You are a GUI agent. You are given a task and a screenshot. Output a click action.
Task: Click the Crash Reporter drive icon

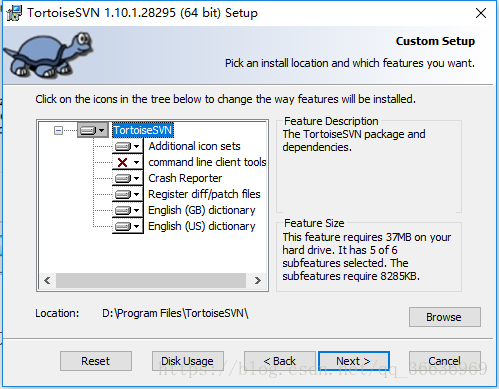click(x=127, y=178)
